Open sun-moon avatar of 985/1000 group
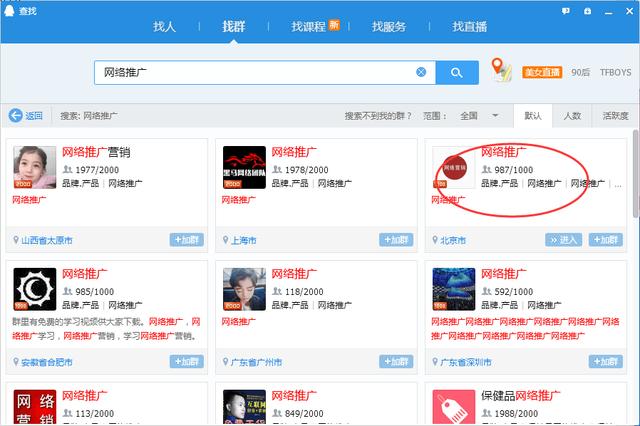 [35, 289]
